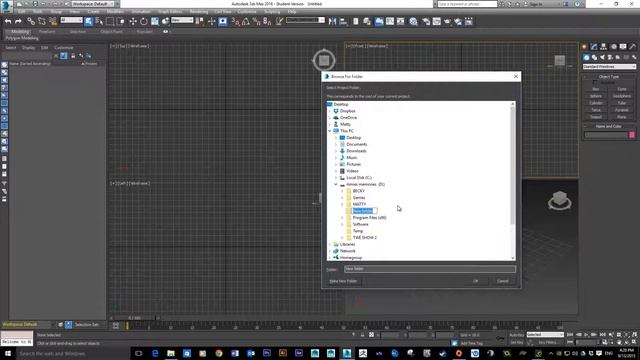Image resolution: width=640 pixels, height=360 pixels.
Task: Open the Rendering menu
Action: pos(199,11)
